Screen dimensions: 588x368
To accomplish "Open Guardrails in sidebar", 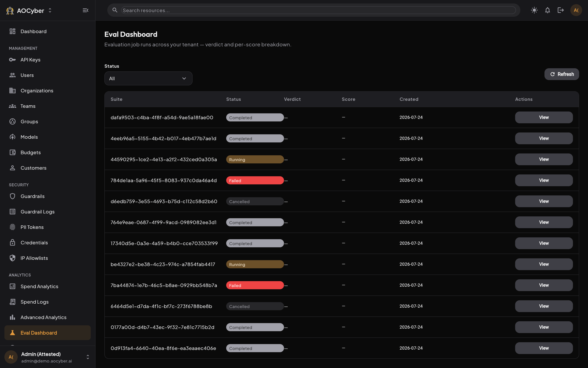I will (48, 196).
